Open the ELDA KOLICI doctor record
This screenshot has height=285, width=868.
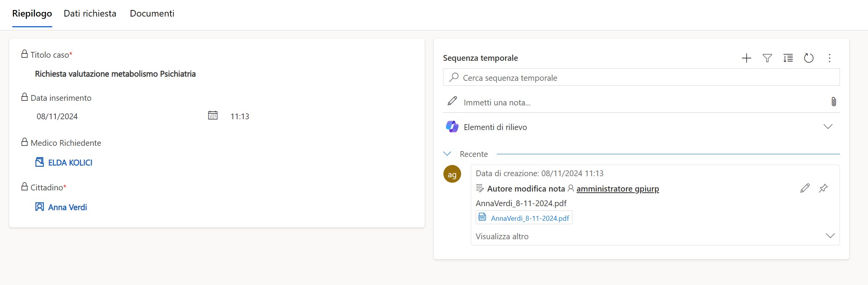pos(70,163)
